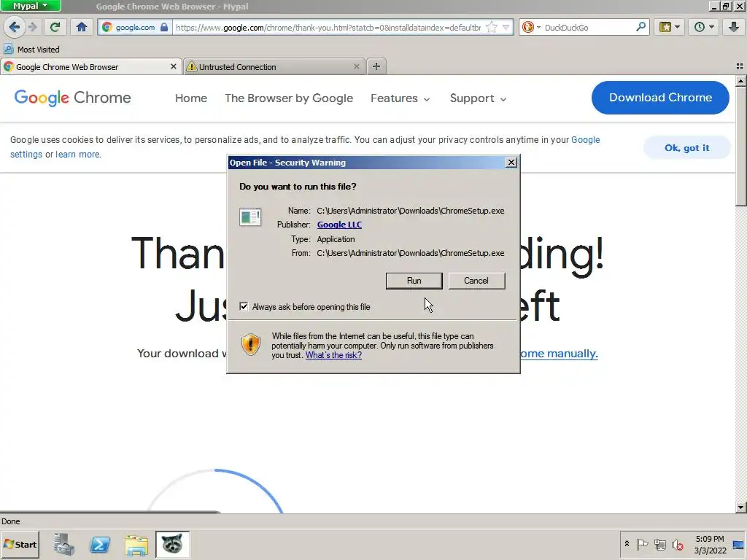This screenshot has height=560, width=747.
Task: Go forward with the browser forward arrow
Action: tap(32, 27)
